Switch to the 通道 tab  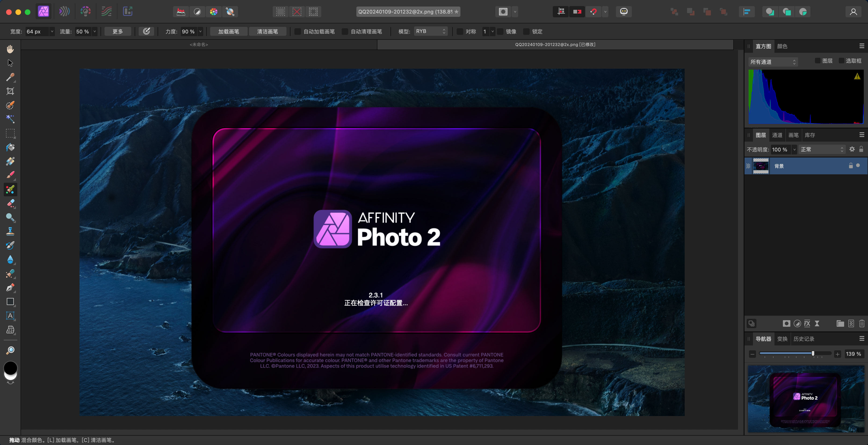point(777,135)
